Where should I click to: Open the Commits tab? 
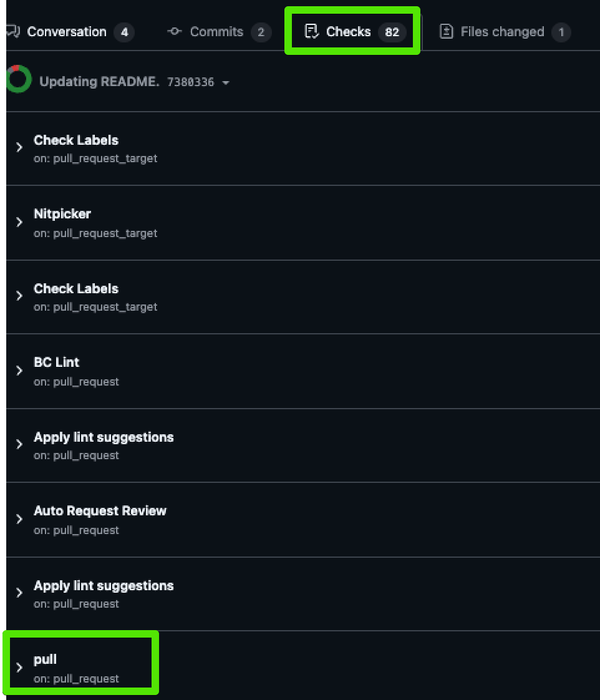[x=219, y=32]
